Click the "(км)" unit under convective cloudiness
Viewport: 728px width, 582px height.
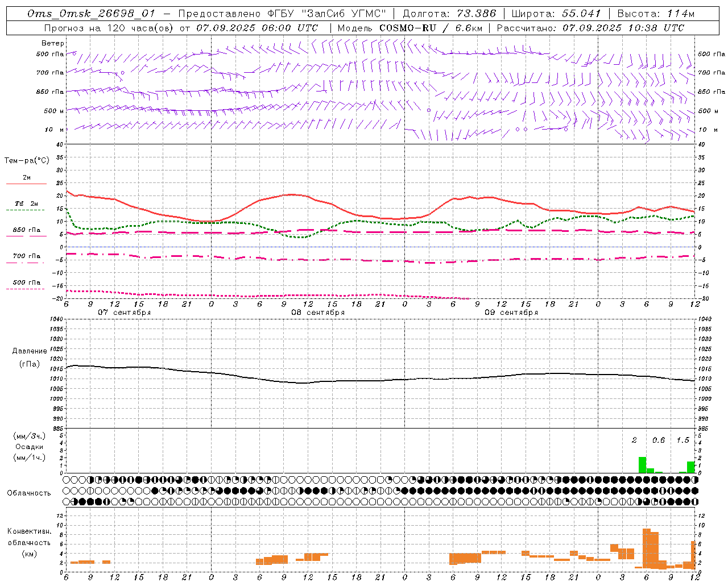tap(30, 554)
